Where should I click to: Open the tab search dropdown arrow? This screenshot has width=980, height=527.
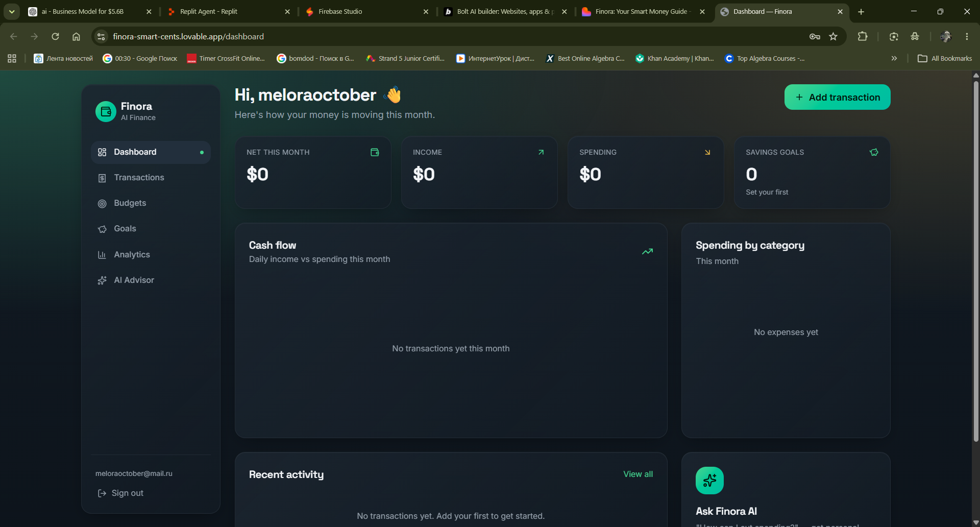point(11,11)
